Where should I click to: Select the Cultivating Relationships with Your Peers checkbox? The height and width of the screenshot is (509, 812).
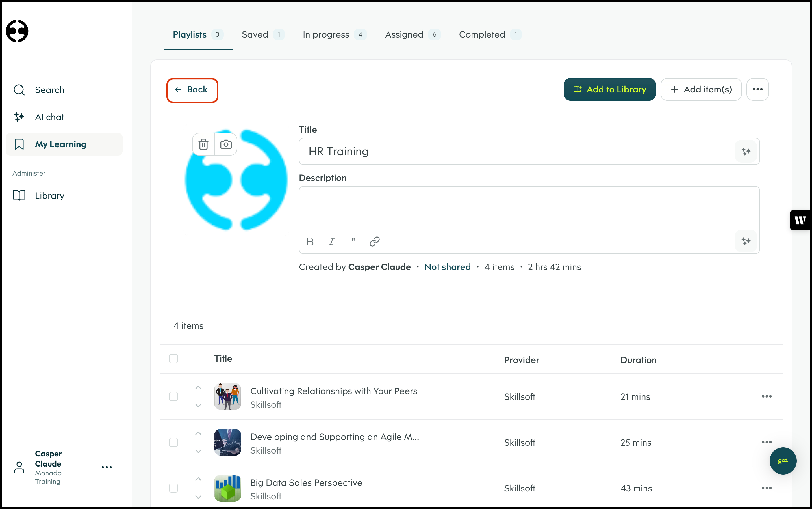coord(173,396)
